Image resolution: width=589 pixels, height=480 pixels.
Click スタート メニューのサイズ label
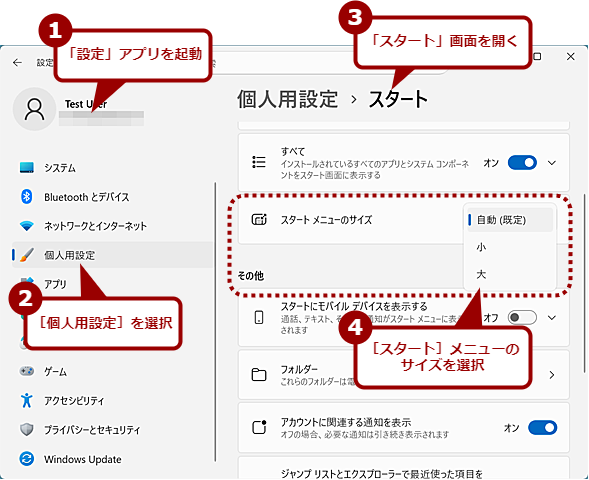pyautogui.click(x=326, y=220)
